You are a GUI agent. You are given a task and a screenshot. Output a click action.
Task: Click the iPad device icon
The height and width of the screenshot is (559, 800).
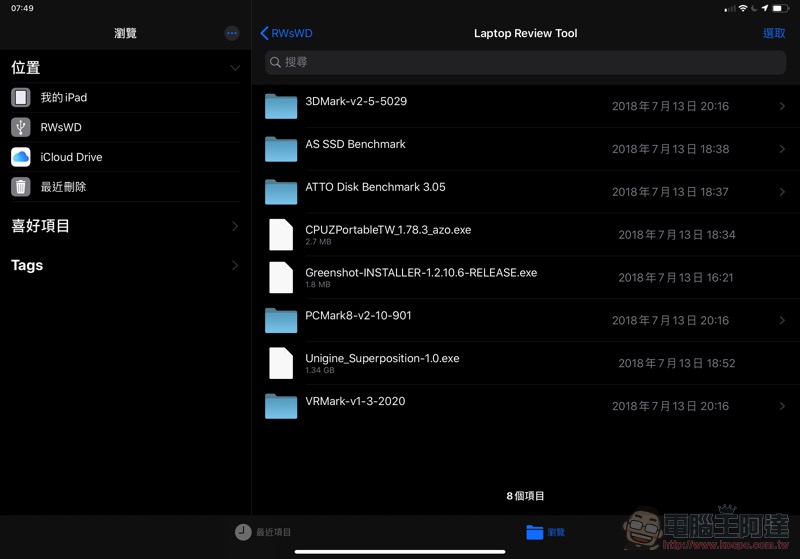(21, 97)
